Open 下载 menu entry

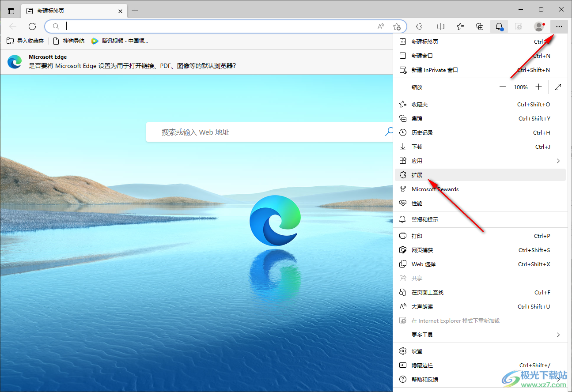tap(480, 147)
